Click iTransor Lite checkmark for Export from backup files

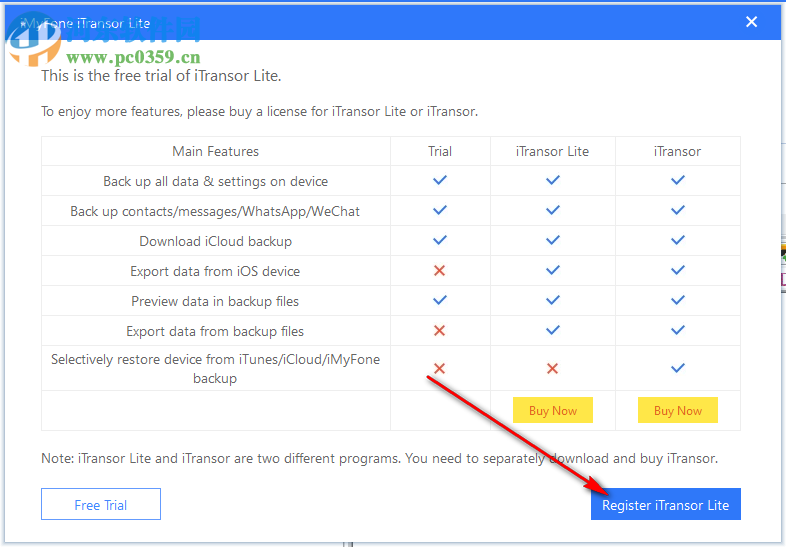pyautogui.click(x=552, y=330)
